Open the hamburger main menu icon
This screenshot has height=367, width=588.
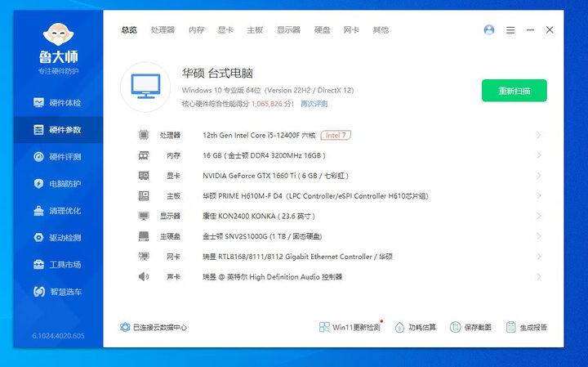coord(510,30)
